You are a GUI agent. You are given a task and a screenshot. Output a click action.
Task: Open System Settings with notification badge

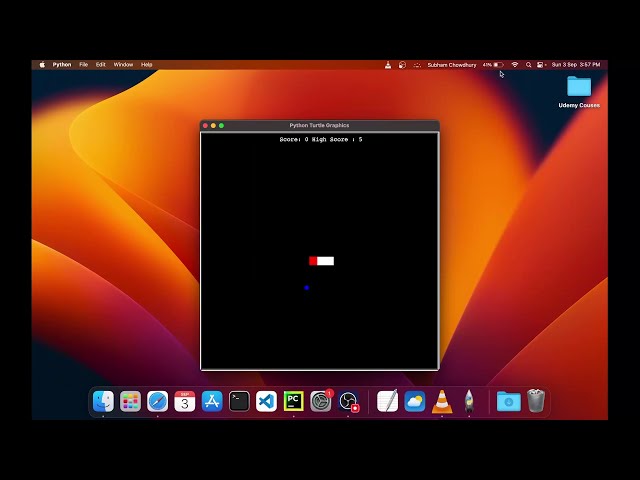point(321,401)
